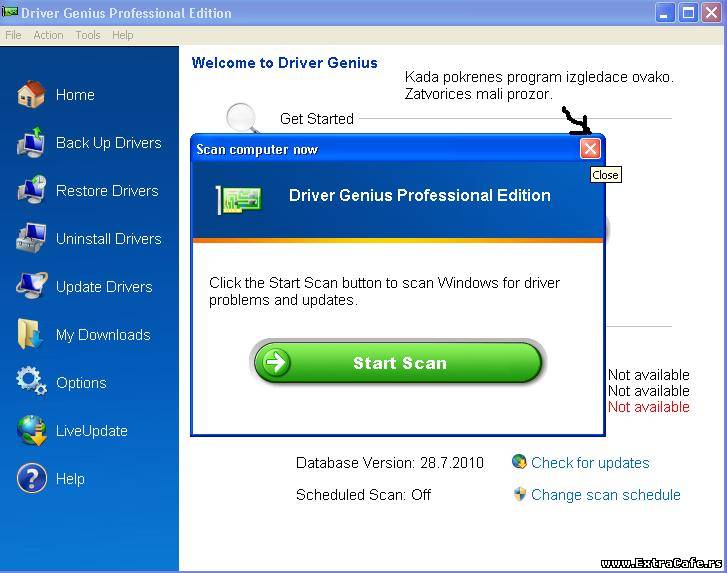Click the Help question mark icon
The width and height of the screenshot is (727, 573).
tap(31, 479)
